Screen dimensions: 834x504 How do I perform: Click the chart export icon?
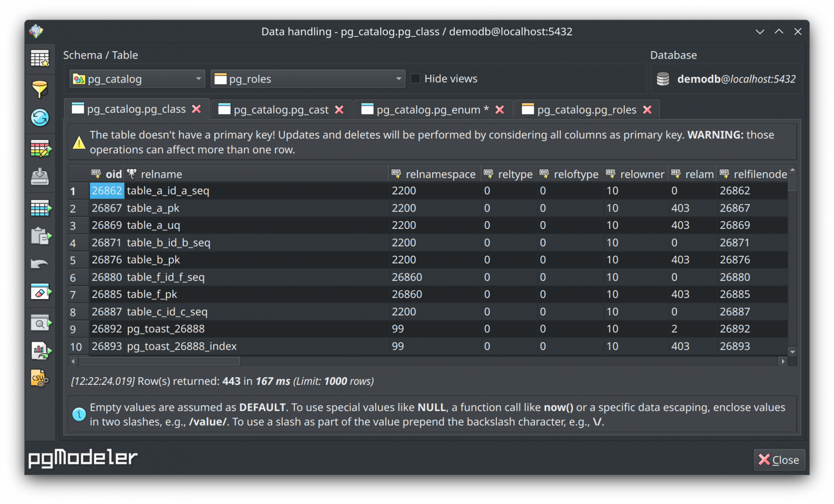(40, 351)
